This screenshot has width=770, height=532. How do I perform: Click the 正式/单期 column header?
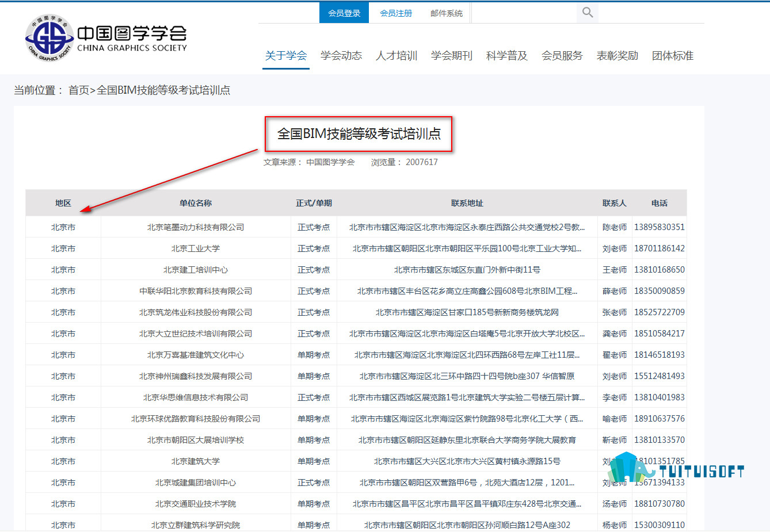click(x=314, y=203)
